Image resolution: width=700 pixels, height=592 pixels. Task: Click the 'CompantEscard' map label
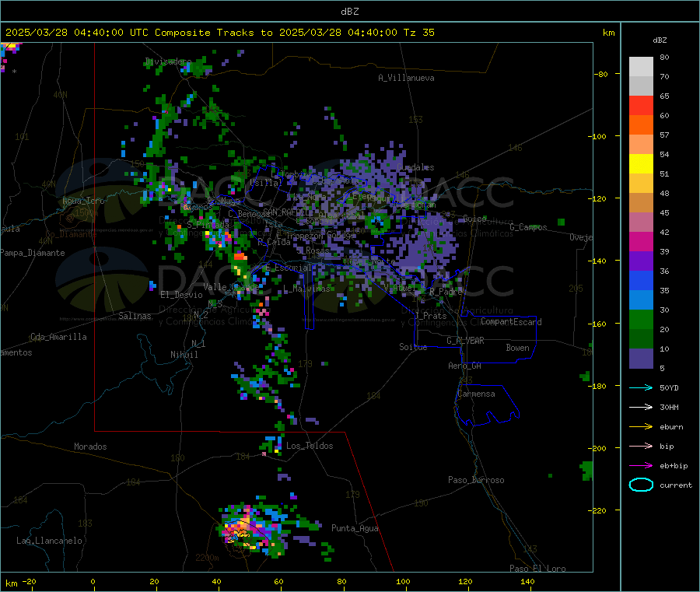[x=511, y=322]
